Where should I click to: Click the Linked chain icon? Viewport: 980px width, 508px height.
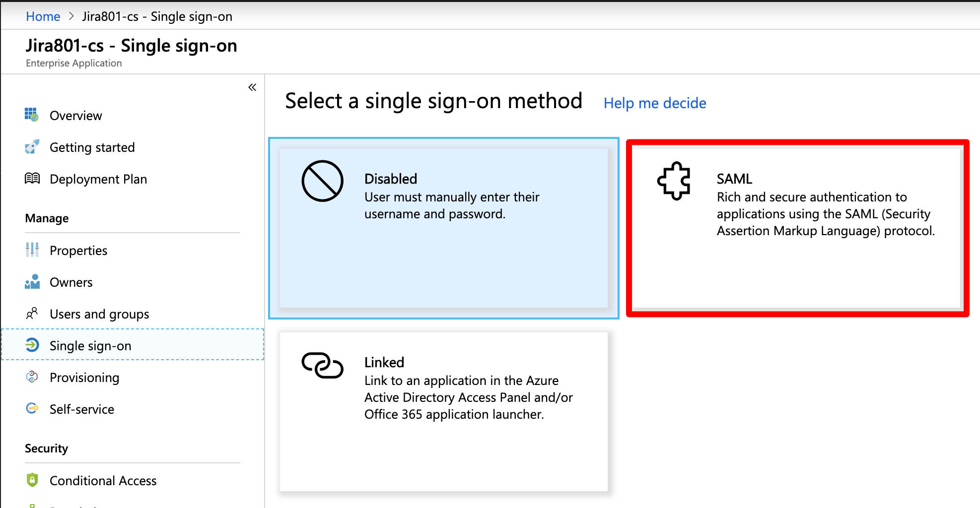click(x=322, y=366)
